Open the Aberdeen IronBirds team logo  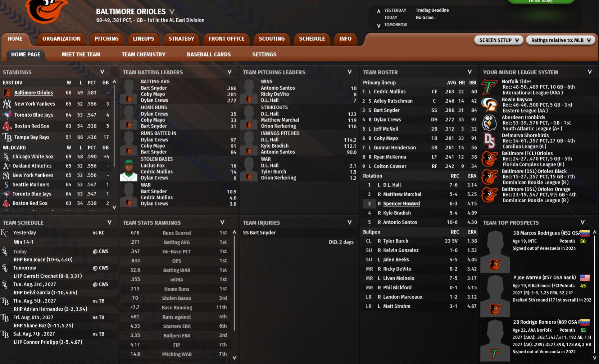(490, 123)
